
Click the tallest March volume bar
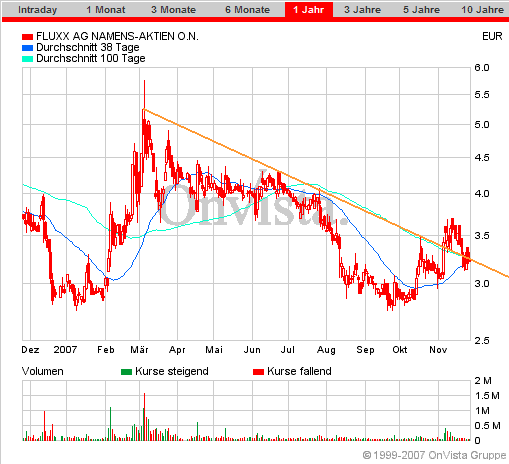144,417
